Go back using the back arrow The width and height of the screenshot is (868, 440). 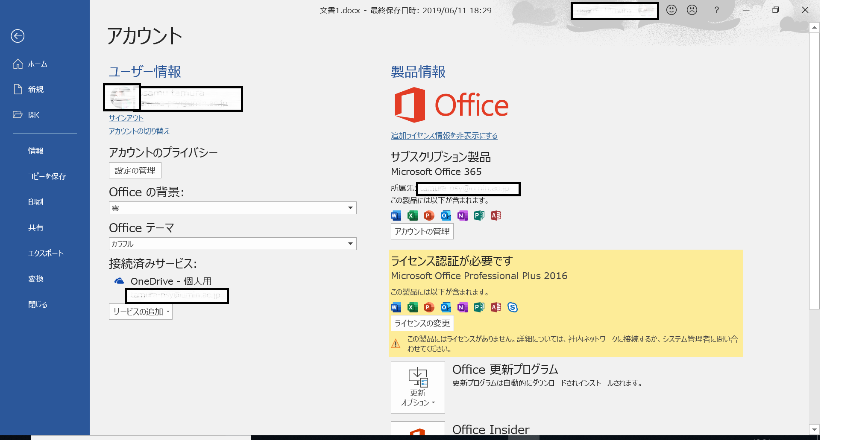click(18, 36)
